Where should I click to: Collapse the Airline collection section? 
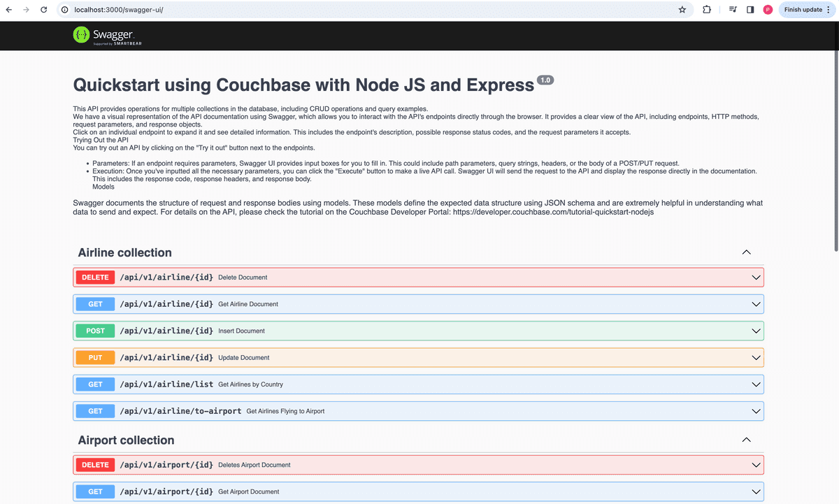(x=746, y=252)
